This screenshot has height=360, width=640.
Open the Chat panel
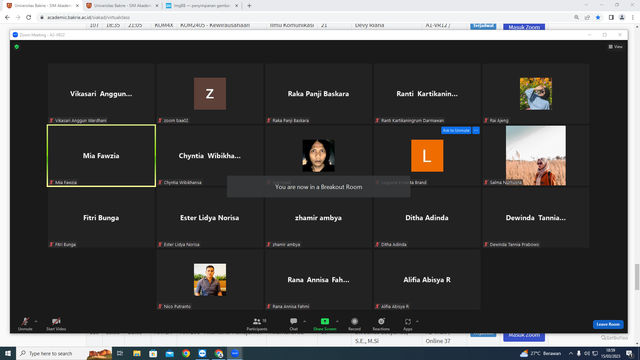coord(293,324)
